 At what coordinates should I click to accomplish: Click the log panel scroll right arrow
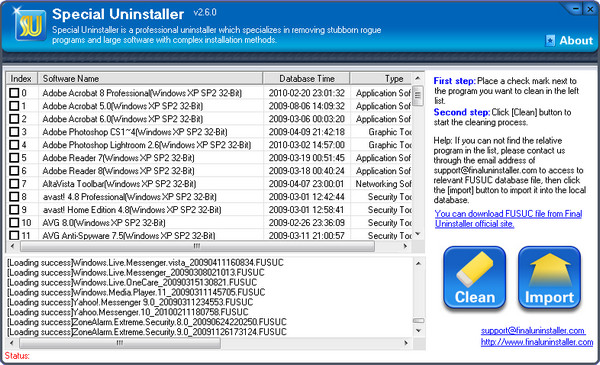click(x=406, y=343)
